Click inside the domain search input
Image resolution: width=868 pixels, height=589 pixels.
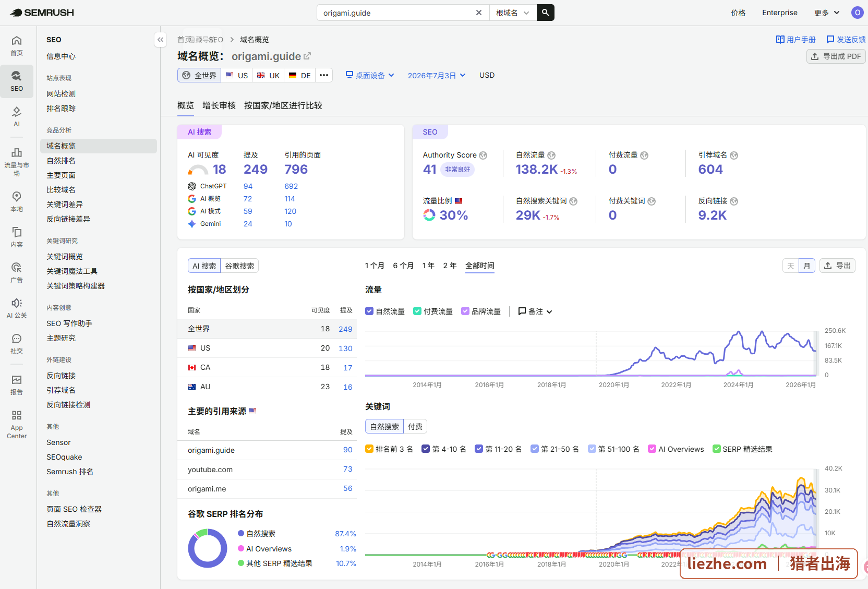(396, 13)
